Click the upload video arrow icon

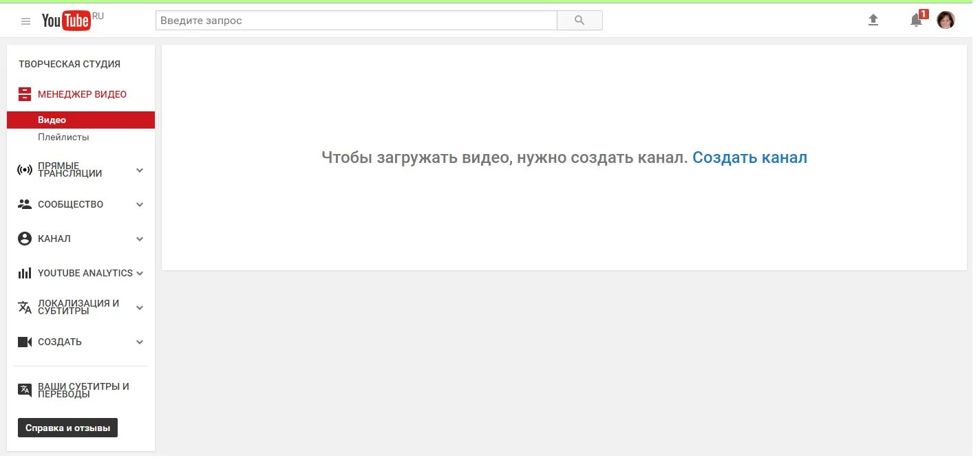pyautogui.click(x=873, y=21)
